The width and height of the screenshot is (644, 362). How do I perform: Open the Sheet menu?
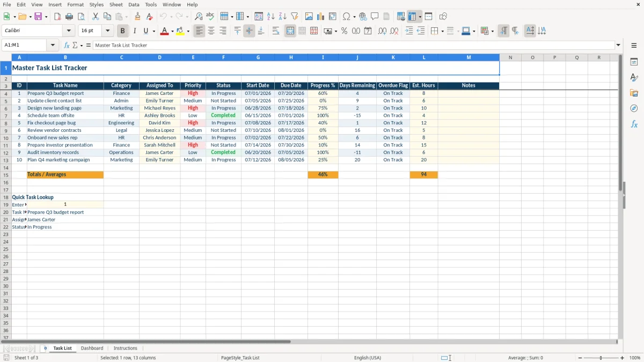116,4
